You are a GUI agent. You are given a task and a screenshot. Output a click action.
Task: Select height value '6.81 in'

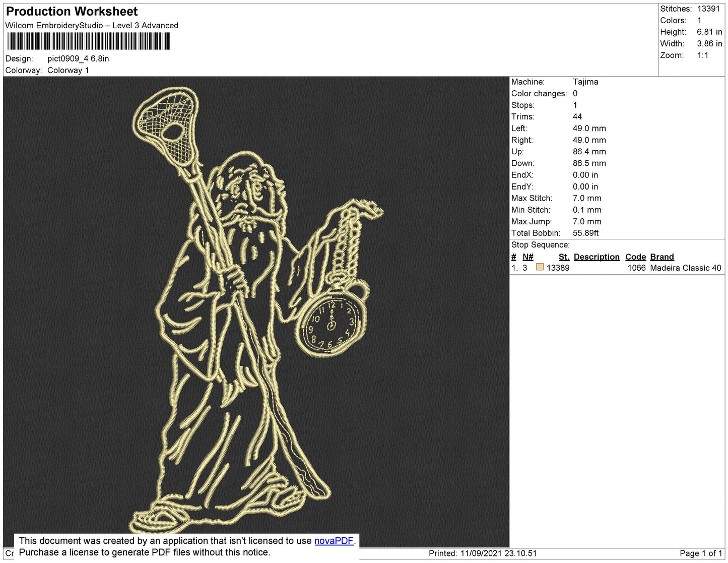(709, 32)
